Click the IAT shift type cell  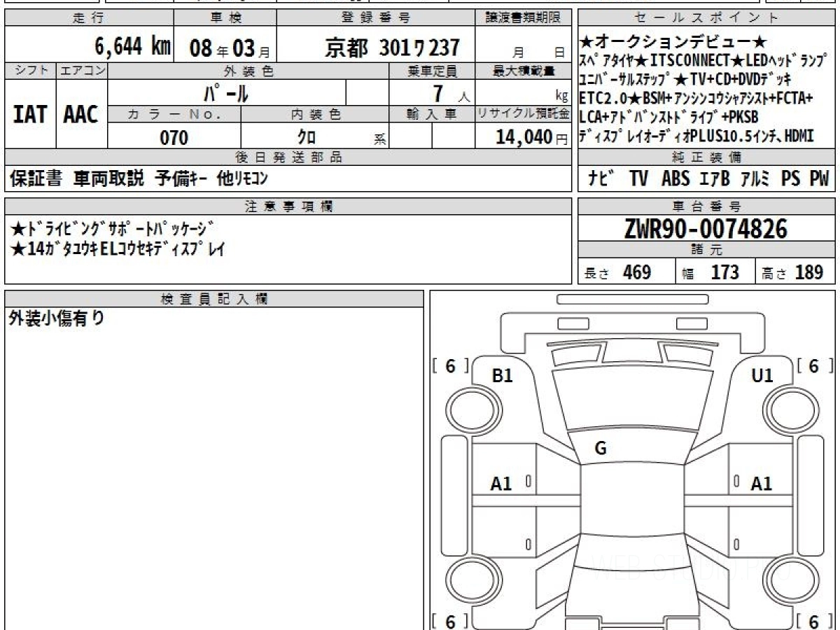(x=29, y=115)
